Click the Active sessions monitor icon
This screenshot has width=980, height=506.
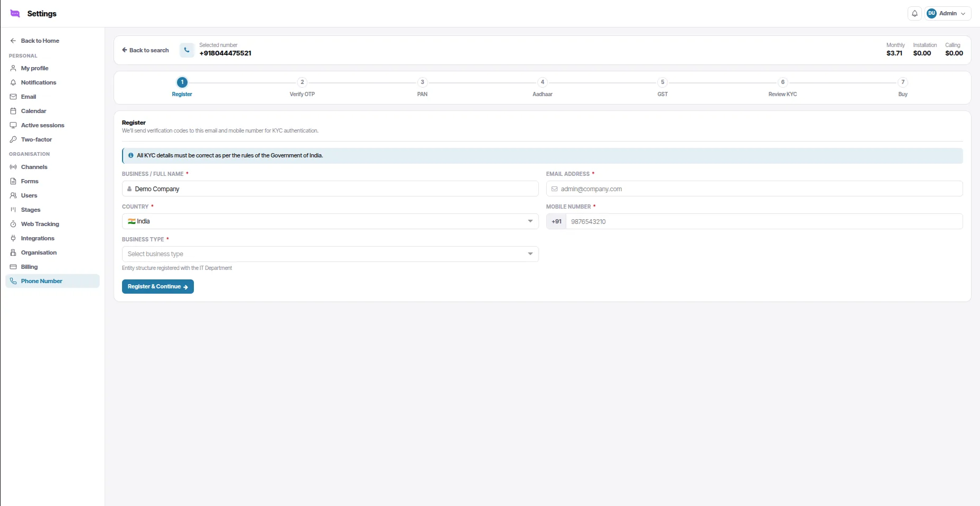click(x=13, y=125)
